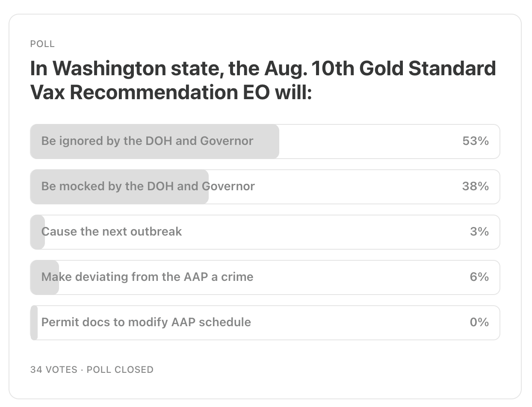This screenshot has height=407, width=532.
Task: Click the thin gray sliver on the 0% option
Action: coord(34,323)
